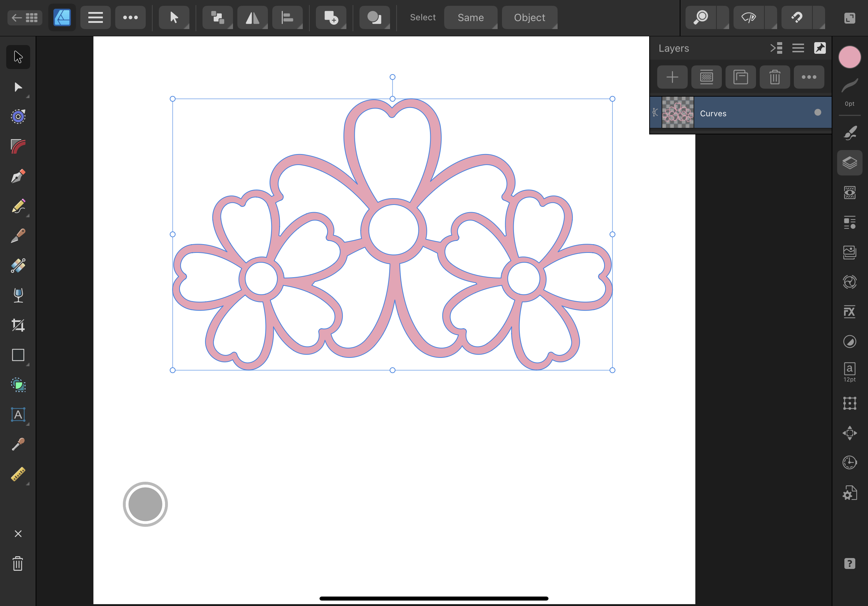
Task: Open Layers panel more options
Action: [x=809, y=77]
